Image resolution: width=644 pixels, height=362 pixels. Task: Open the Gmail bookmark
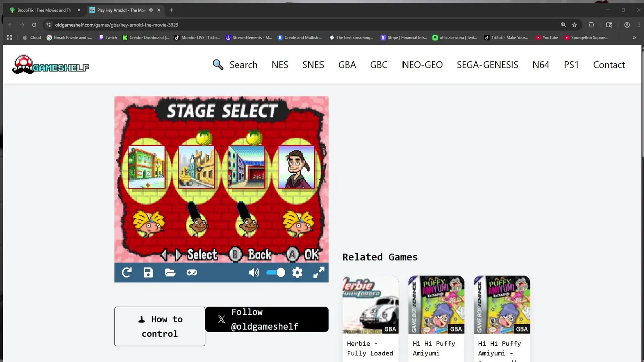(69, 38)
